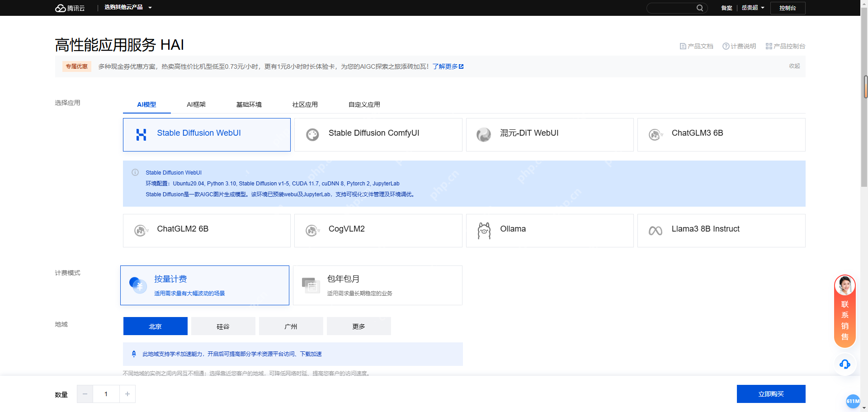This screenshot has height=412, width=868.
Task: Choose the ChatGLM3 6B model
Action: 721,135
